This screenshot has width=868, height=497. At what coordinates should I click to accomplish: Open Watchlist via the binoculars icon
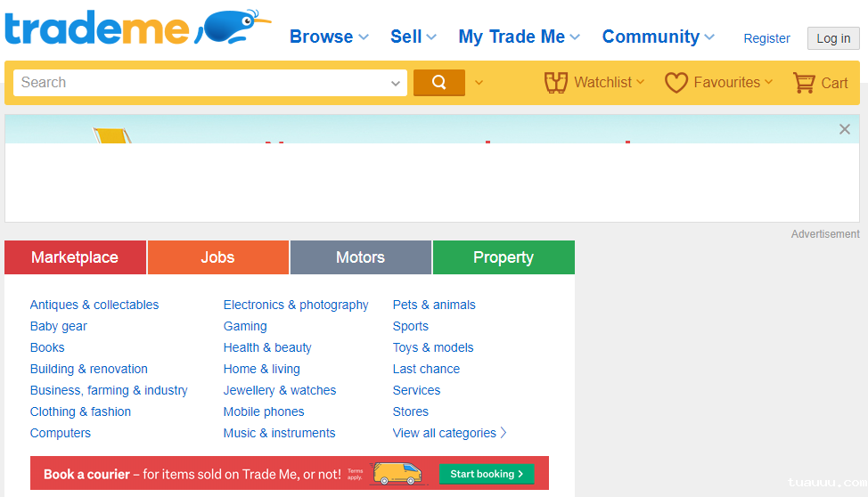click(555, 83)
